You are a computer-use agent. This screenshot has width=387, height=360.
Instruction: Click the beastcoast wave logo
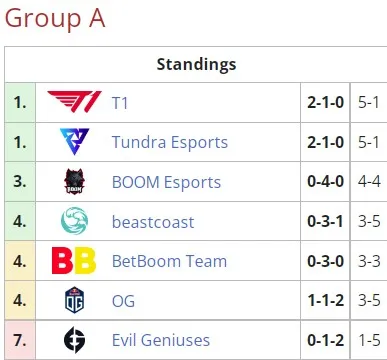pos(74,221)
